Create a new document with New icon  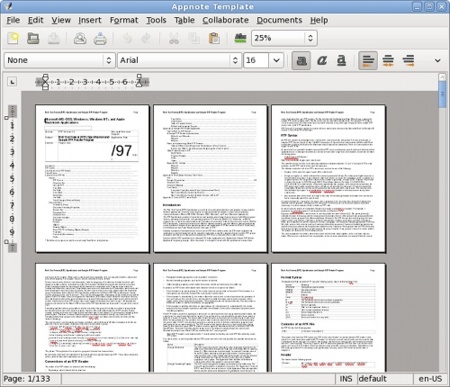pyautogui.click(x=13, y=38)
